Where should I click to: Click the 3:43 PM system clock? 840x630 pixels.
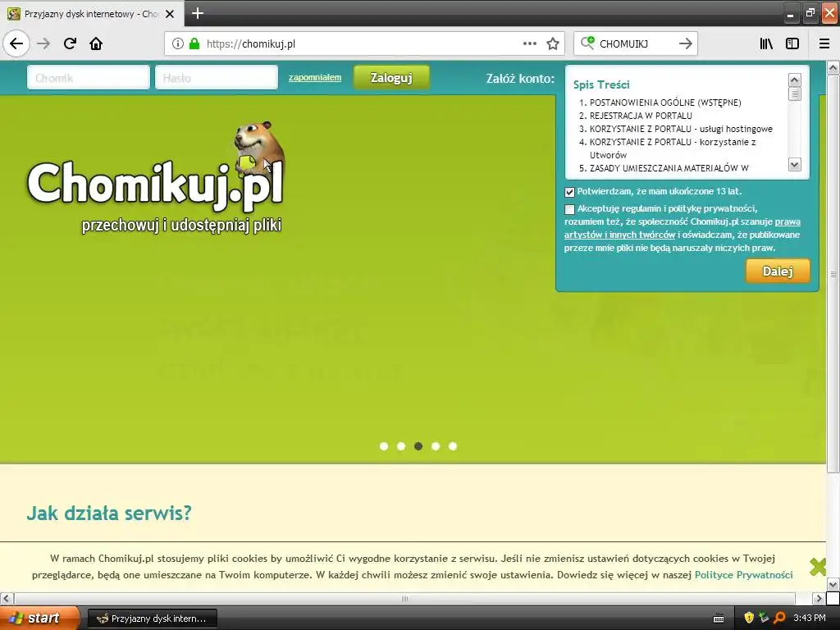pyautogui.click(x=810, y=618)
